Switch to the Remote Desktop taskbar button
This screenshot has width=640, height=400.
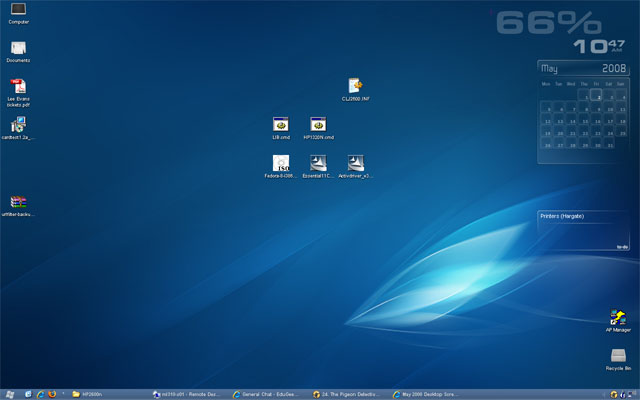click(x=189, y=394)
